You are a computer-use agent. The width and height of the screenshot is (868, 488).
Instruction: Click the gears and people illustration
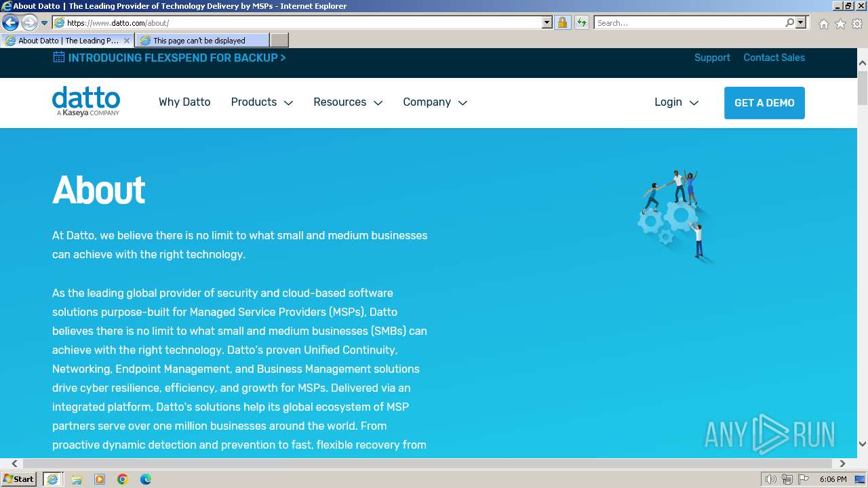[677, 216]
